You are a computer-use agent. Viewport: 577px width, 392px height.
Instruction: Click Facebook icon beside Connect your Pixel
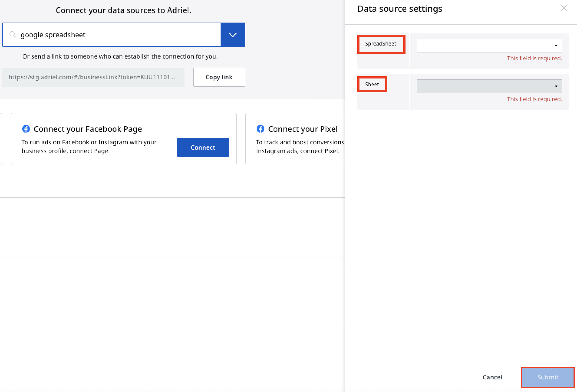(x=260, y=129)
